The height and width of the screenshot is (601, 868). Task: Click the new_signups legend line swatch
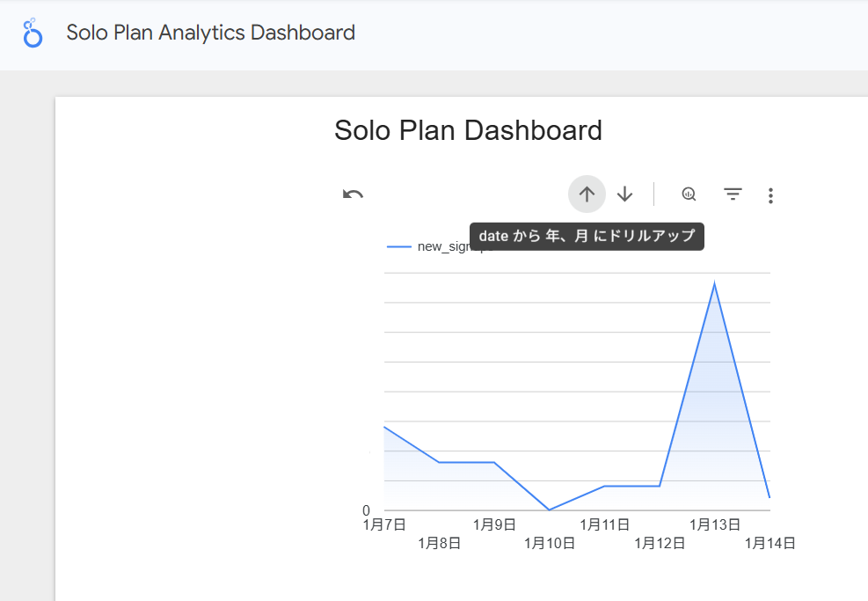(x=399, y=247)
